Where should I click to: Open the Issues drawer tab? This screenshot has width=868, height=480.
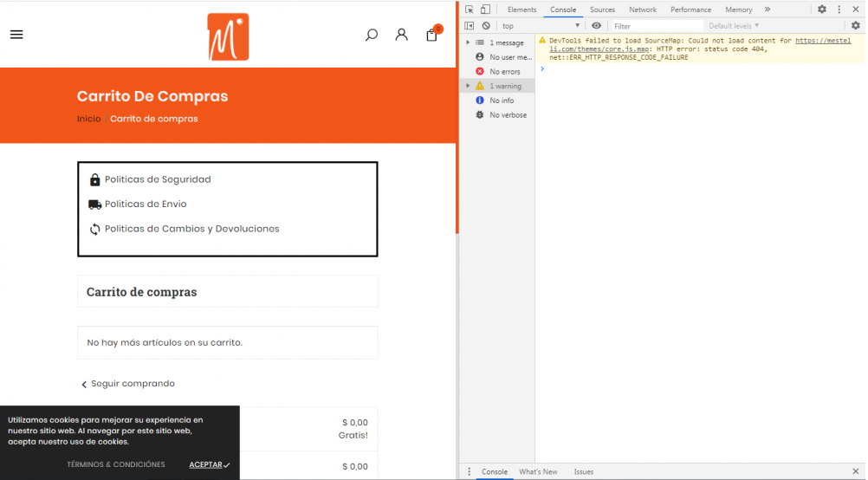(x=584, y=471)
